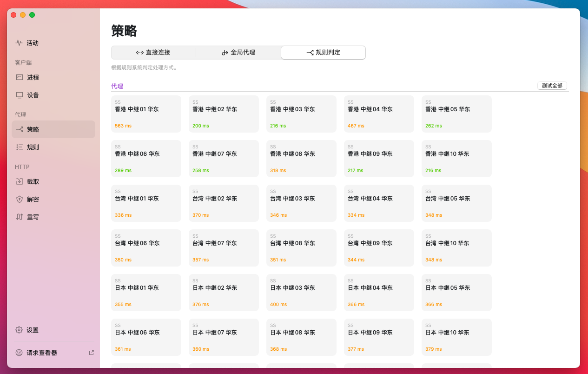
Task: Click the Decrypt shield icon
Action: point(20,199)
